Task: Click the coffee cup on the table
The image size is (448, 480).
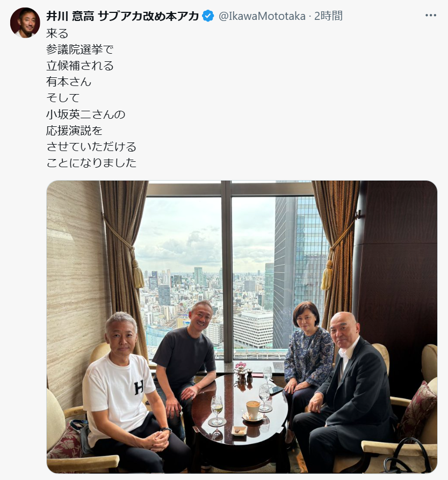Action: [253, 410]
